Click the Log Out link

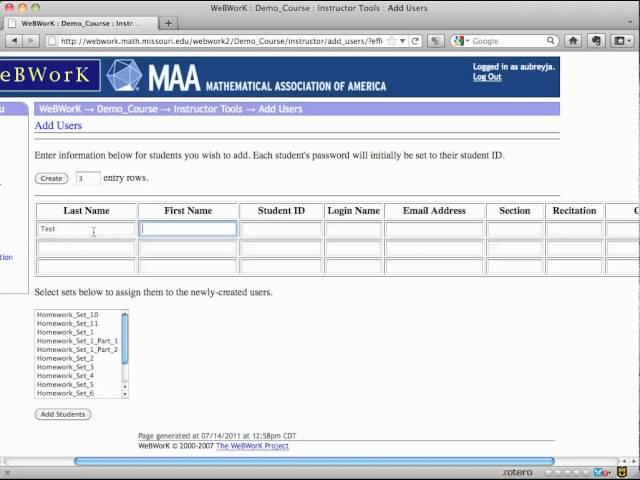tap(487, 77)
